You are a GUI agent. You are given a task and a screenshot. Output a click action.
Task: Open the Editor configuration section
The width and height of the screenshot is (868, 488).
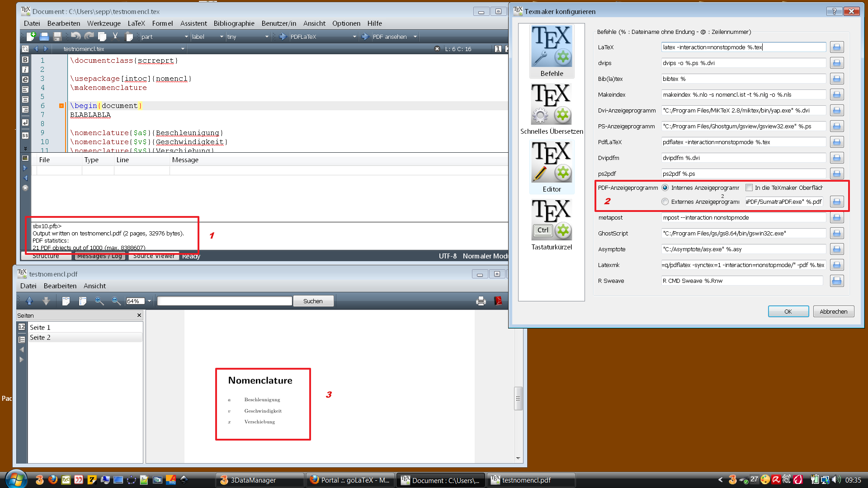coord(552,167)
